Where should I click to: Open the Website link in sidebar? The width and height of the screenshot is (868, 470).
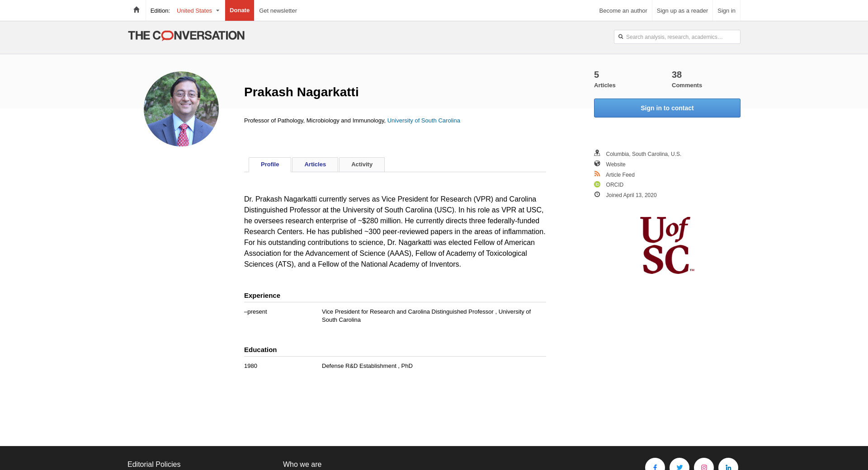[616, 164]
